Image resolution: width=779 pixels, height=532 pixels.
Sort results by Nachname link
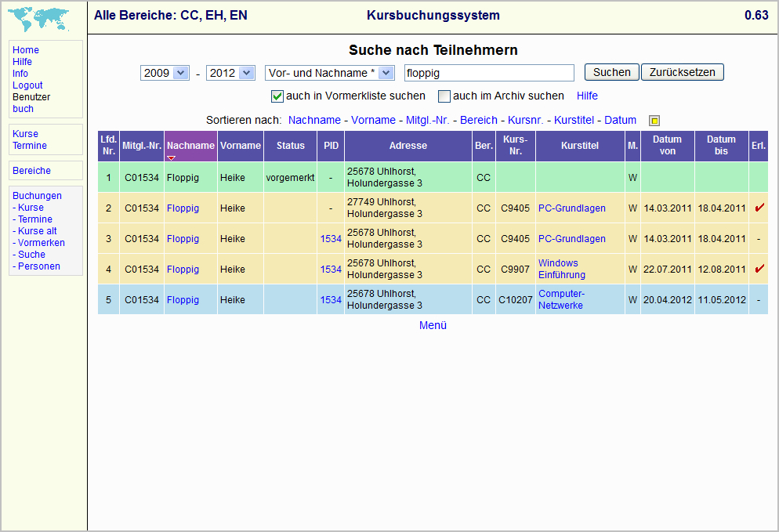(314, 120)
